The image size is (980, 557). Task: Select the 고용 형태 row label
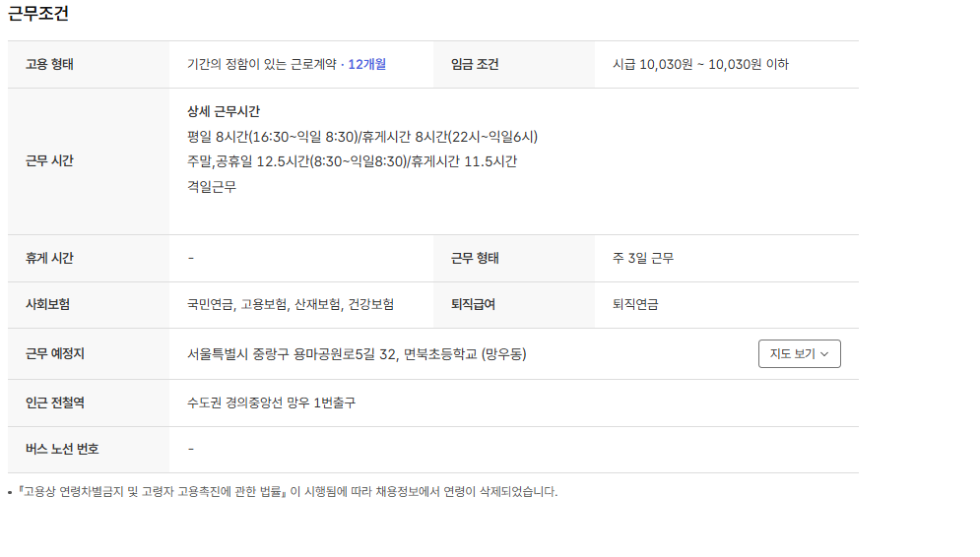(x=49, y=65)
